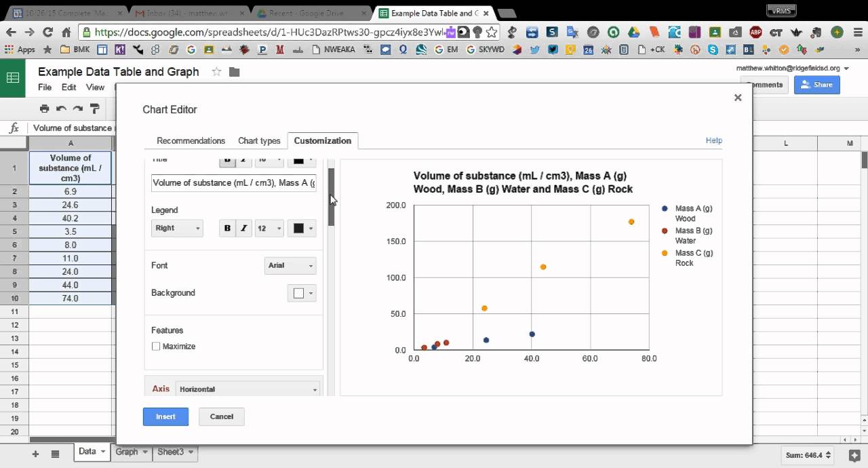Open the all-sheets list icon
The image size is (868, 468).
coord(56,454)
